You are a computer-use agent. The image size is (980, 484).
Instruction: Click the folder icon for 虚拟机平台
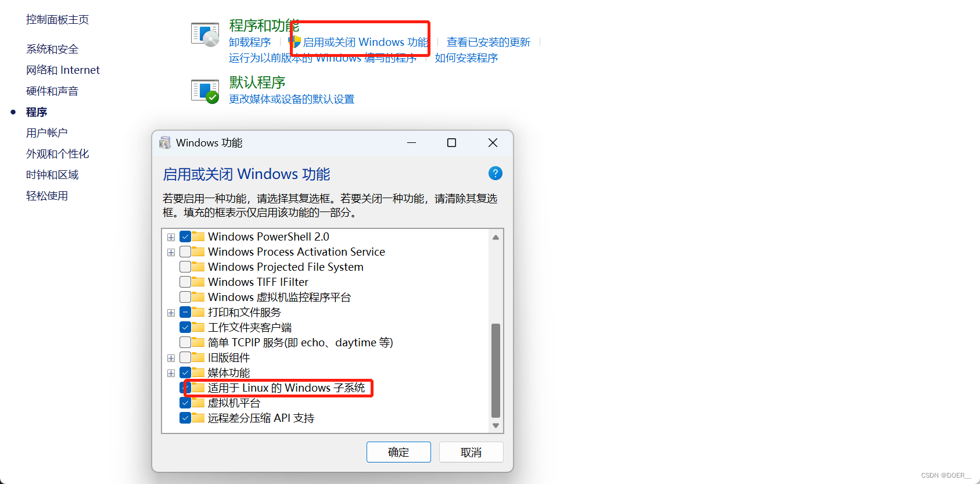198,402
